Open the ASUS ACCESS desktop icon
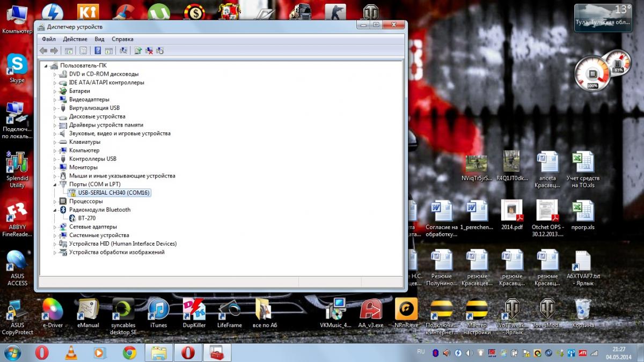The width and height of the screenshot is (644, 362). [x=17, y=268]
